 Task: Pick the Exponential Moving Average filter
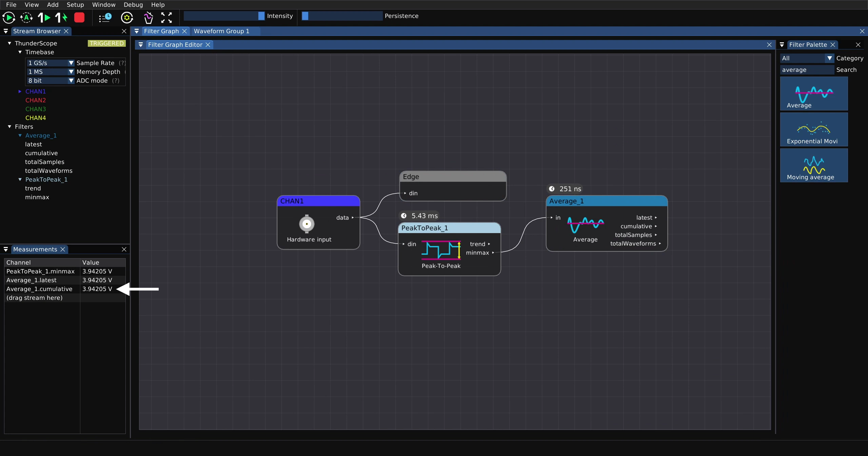coord(814,129)
